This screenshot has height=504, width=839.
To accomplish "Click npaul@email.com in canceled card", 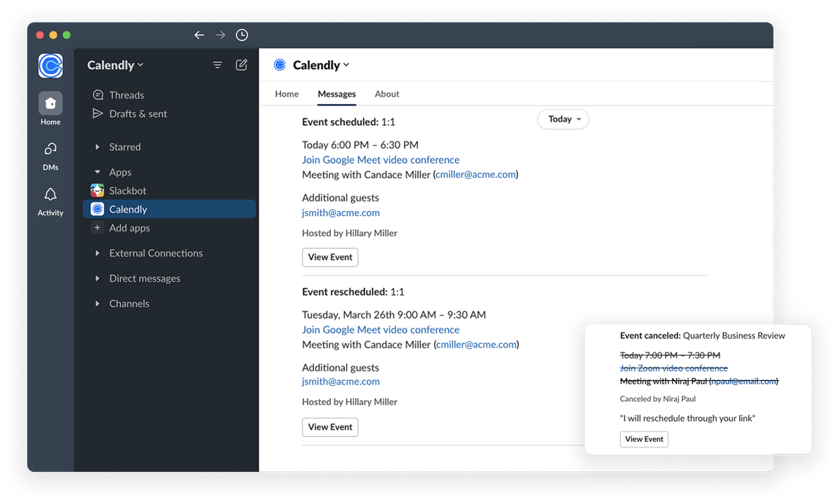I will click(744, 381).
